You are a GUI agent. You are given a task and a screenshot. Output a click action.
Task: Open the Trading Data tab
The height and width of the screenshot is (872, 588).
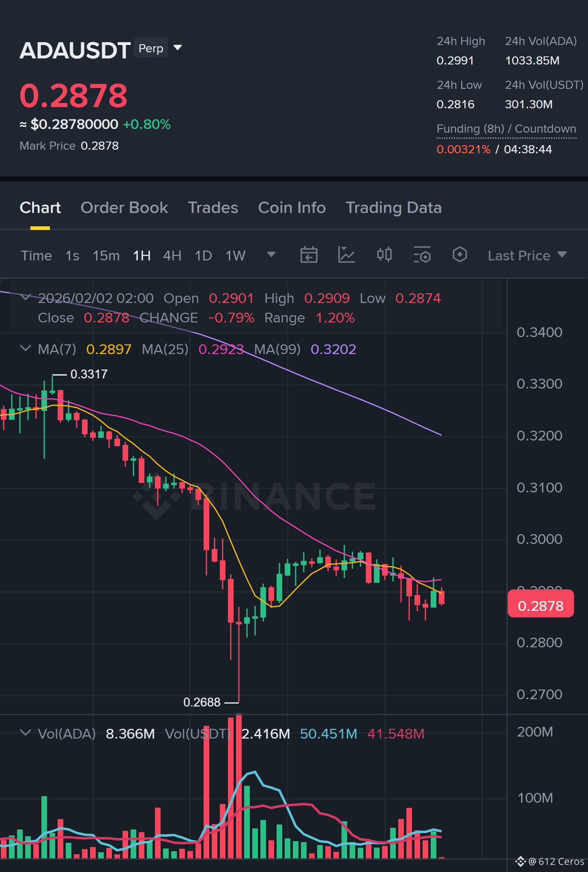coord(393,208)
